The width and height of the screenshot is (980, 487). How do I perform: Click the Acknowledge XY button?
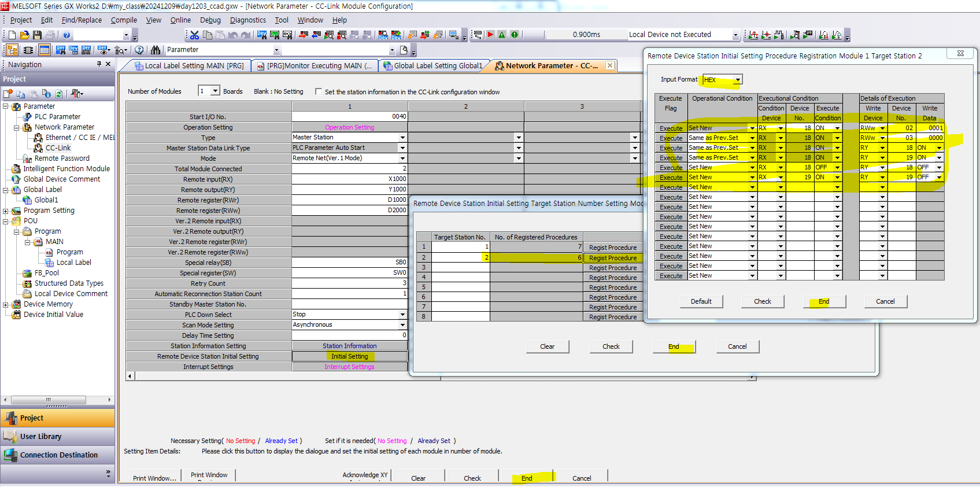[365, 475]
